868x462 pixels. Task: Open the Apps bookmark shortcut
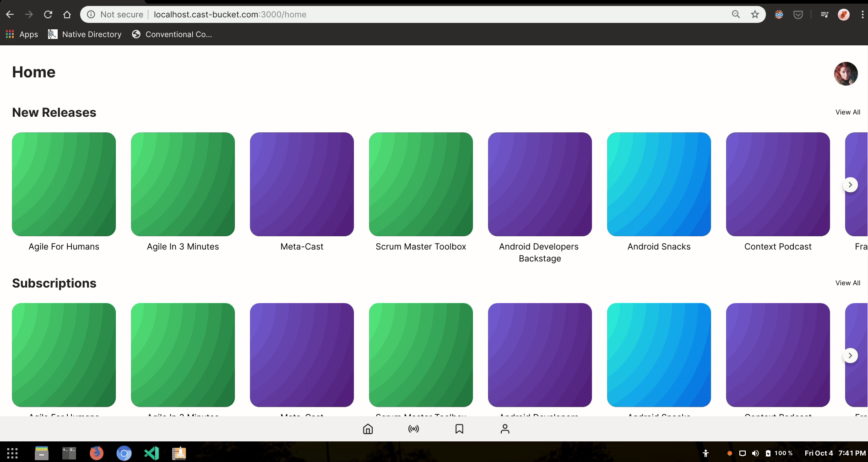pos(22,34)
